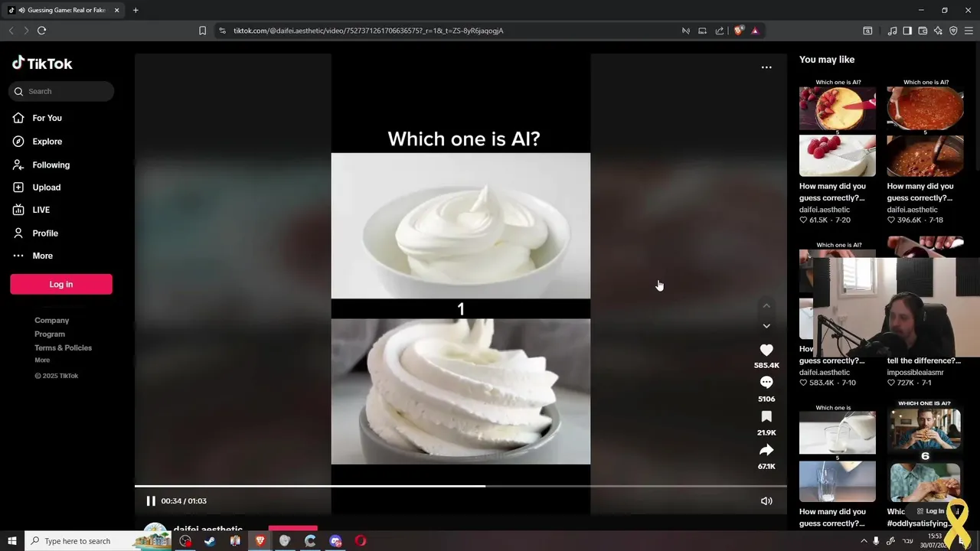The image size is (980, 551).
Task: Expand Terms & Policies footer section
Action: pos(63,348)
